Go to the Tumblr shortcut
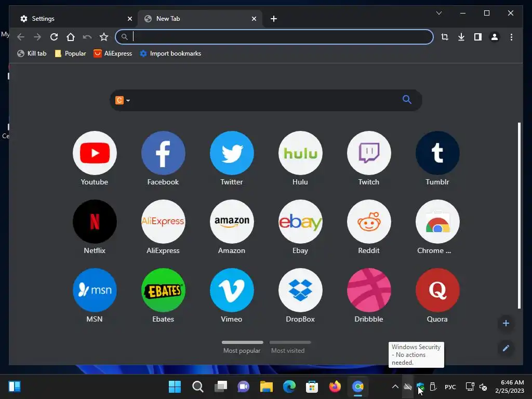The image size is (532, 399). (x=437, y=153)
